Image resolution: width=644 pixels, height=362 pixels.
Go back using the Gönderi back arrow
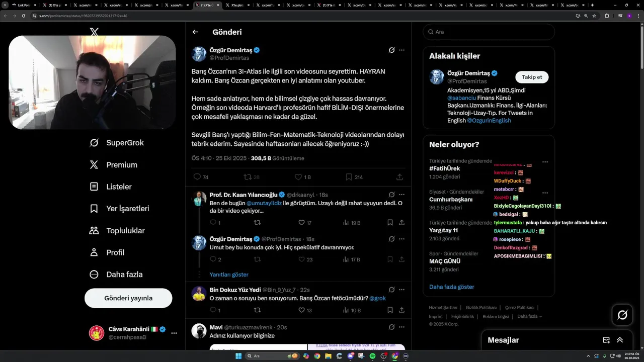point(195,32)
